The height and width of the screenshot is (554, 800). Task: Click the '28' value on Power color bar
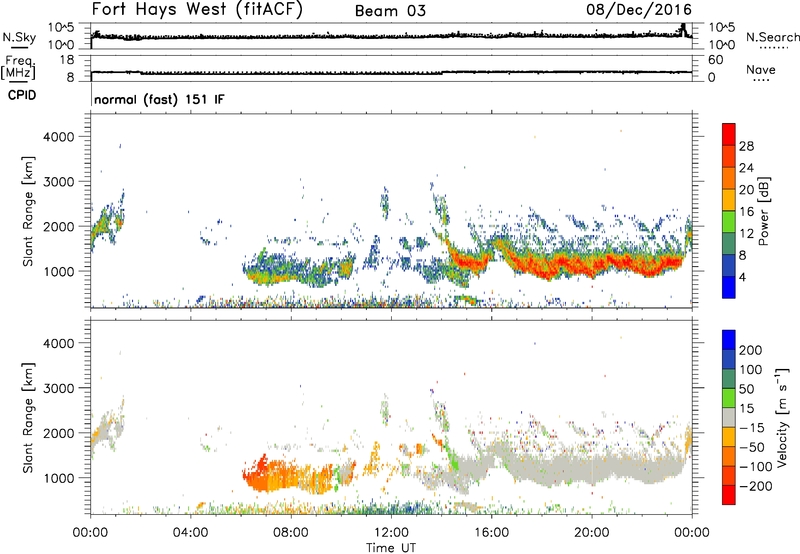746,146
